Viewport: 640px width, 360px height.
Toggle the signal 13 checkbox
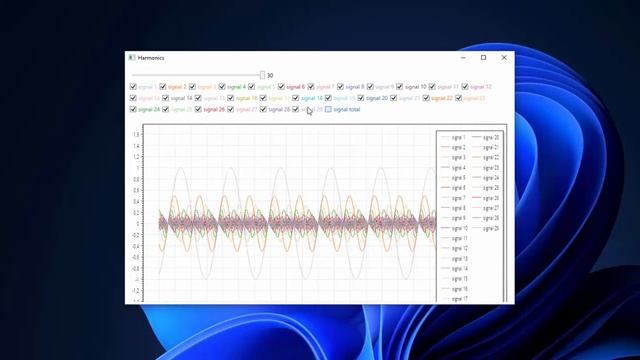click(133, 98)
